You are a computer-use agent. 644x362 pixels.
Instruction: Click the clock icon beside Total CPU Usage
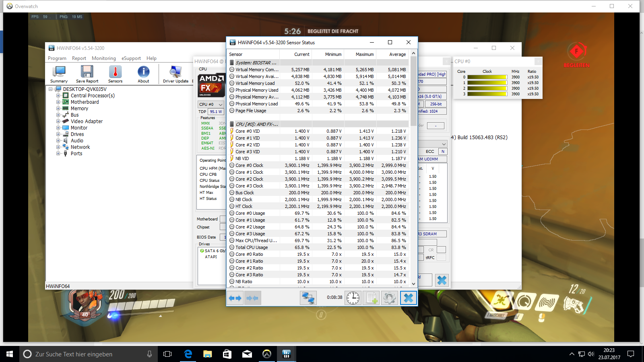pyautogui.click(x=232, y=247)
